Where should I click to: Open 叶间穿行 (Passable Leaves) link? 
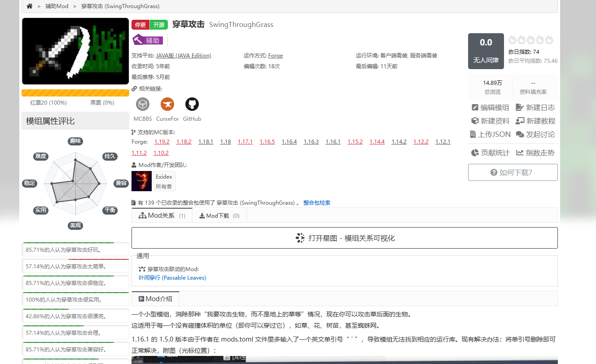click(x=172, y=278)
